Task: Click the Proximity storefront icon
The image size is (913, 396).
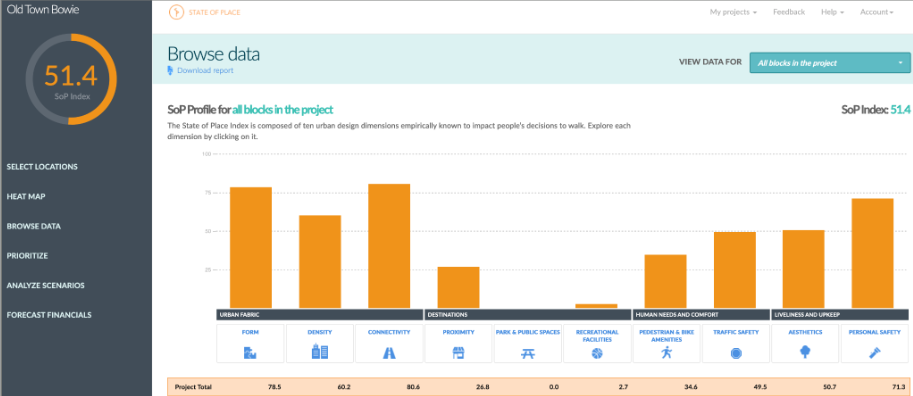Action: pyautogui.click(x=458, y=353)
